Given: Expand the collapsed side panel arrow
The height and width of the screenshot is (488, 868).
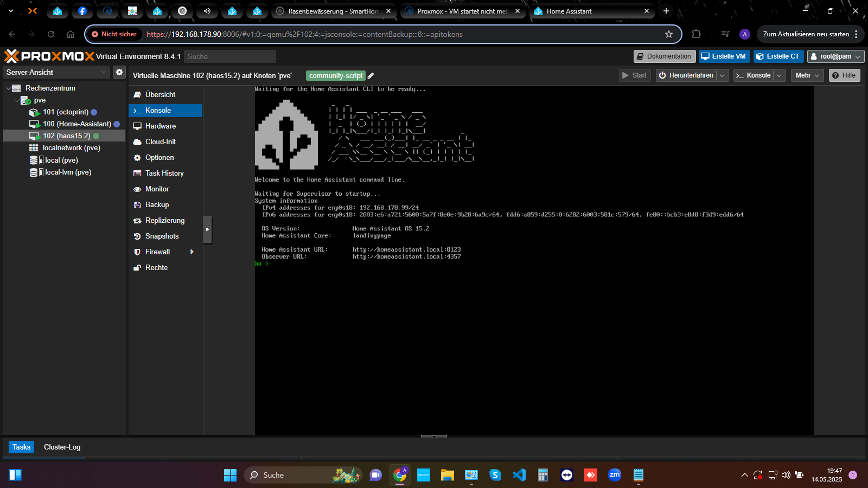Looking at the screenshot, I should click(207, 229).
